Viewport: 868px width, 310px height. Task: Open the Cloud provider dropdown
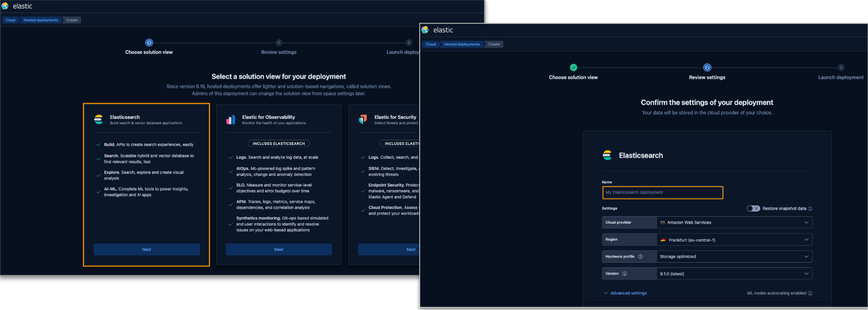[x=734, y=223]
